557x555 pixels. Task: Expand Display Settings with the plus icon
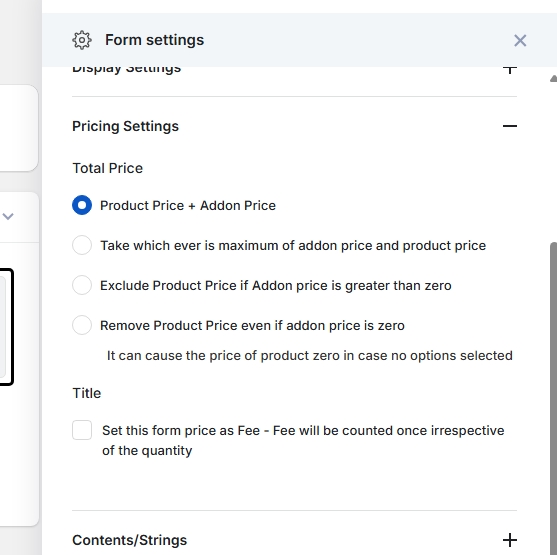[510, 69]
